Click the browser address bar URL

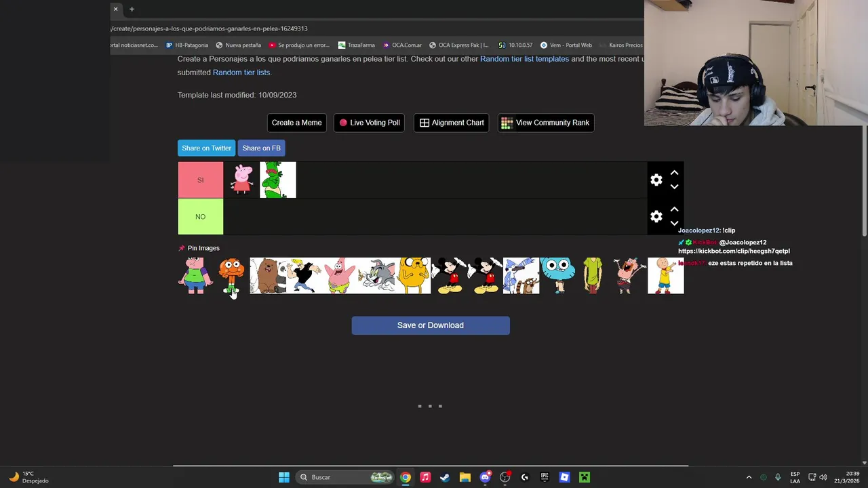pyautogui.click(x=209, y=28)
